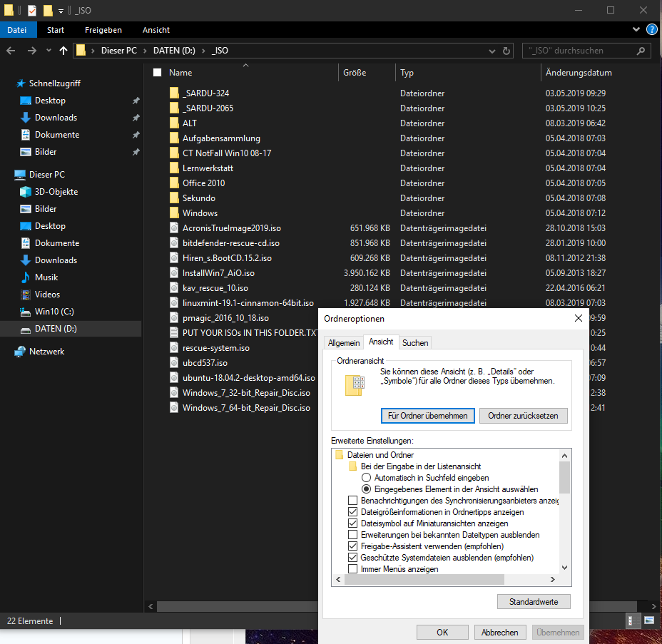Select Automatisch in Suchfeld eingeben radio

click(x=367, y=477)
